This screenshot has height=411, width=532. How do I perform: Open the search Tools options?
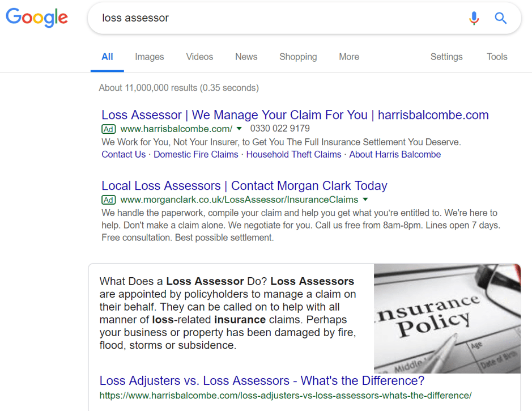(x=497, y=57)
